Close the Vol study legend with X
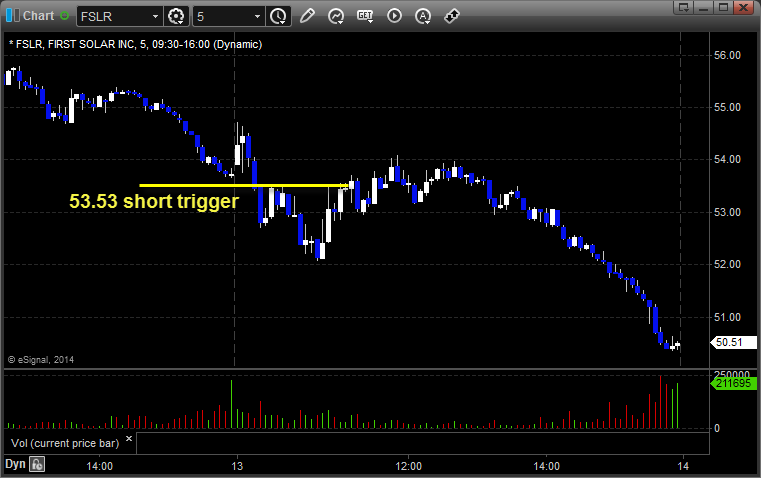The height and width of the screenshot is (478, 761). pyautogui.click(x=129, y=439)
